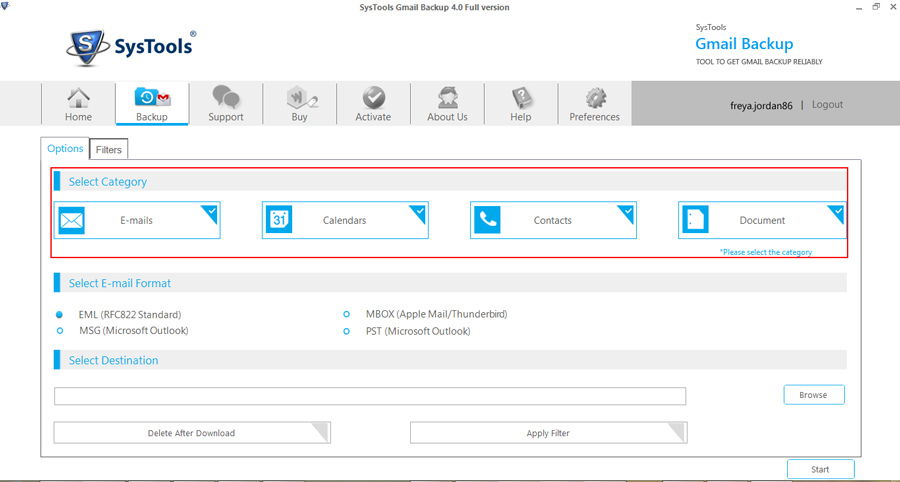Select the Backup toolbar button
900x482 pixels.
152,104
